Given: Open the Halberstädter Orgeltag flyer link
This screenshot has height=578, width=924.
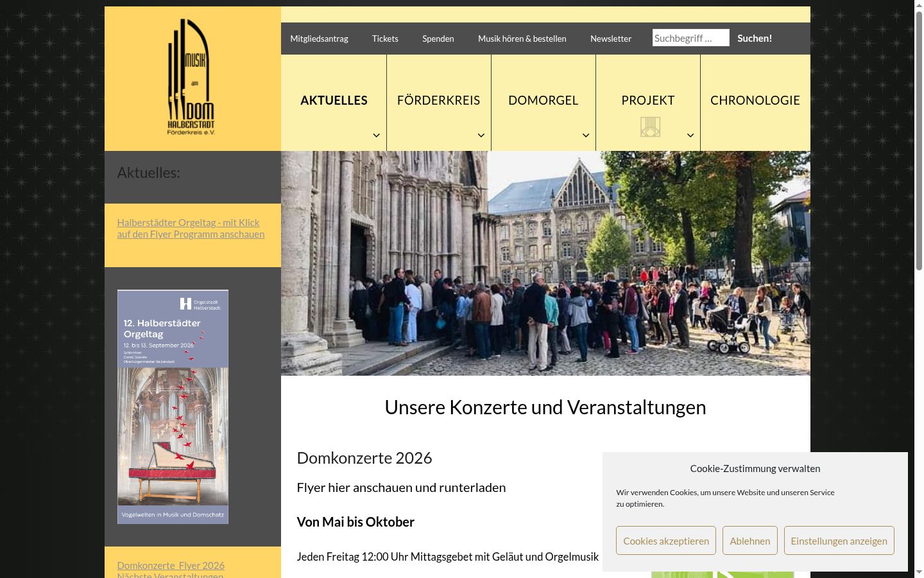Looking at the screenshot, I should (x=191, y=228).
